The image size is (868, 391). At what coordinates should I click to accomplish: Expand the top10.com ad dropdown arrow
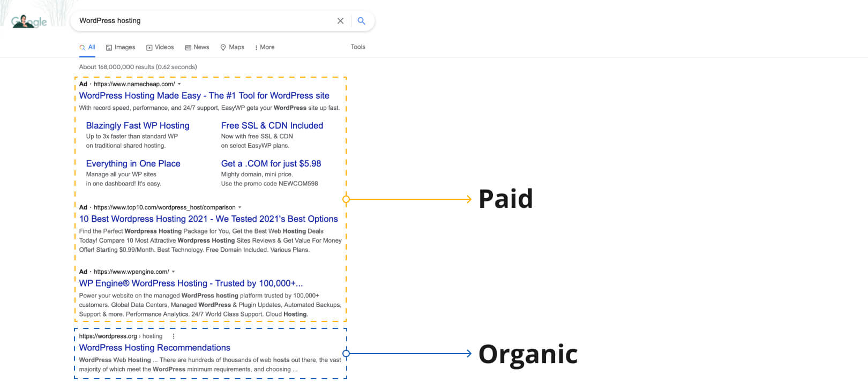(240, 207)
